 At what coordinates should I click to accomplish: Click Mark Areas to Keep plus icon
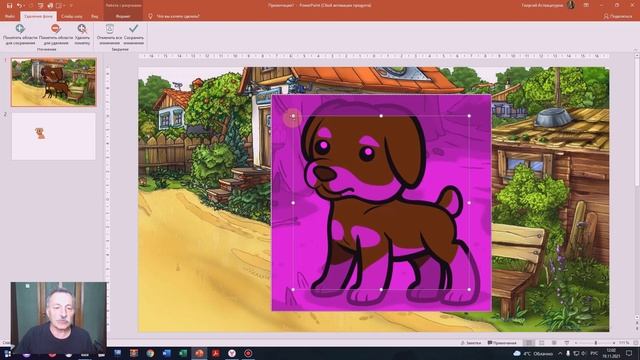20,29
